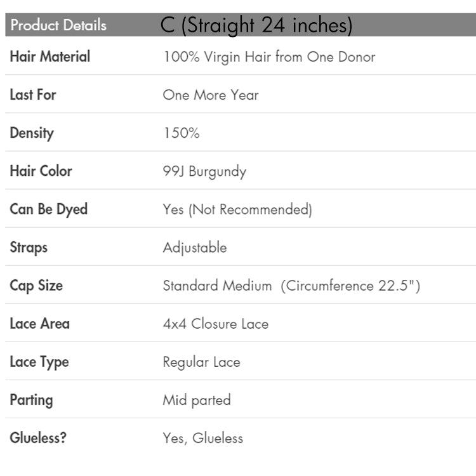Click the Cap Size label
Screen dimensions: 476x476
coord(36,285)
